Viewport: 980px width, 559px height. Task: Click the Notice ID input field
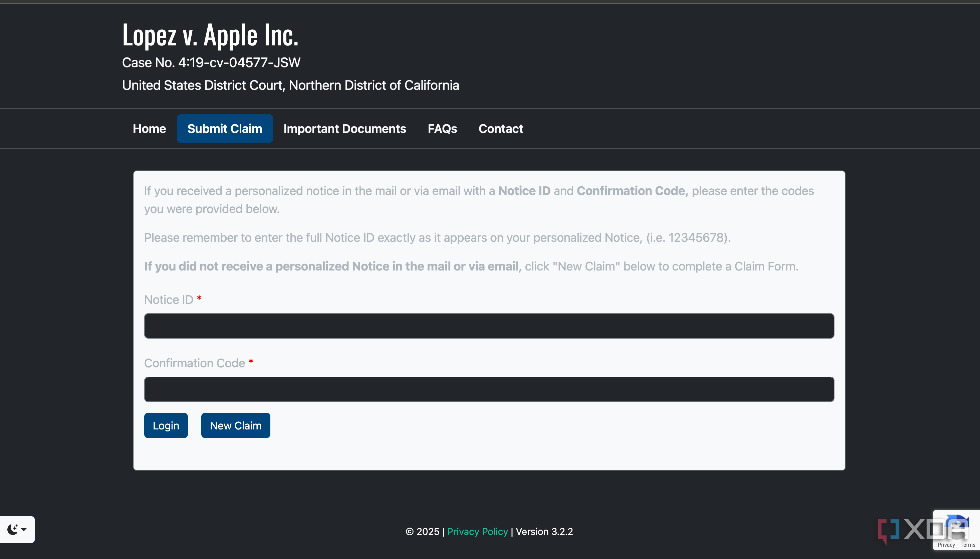point(489,326)
